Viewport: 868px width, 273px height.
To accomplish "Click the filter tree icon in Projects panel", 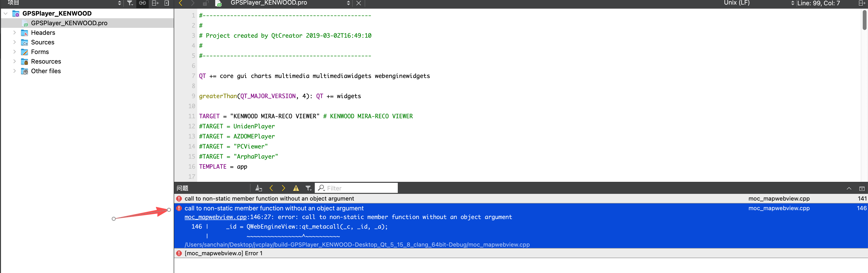I will coord(130,3).
